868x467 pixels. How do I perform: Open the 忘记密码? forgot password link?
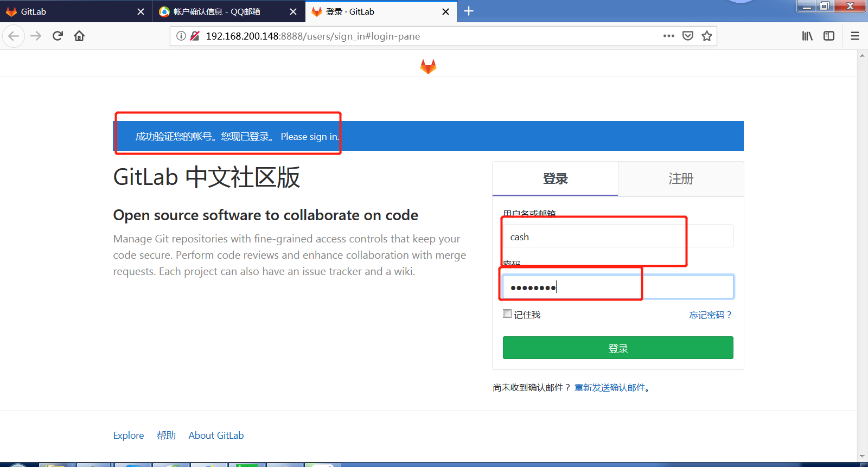point(711,315)
